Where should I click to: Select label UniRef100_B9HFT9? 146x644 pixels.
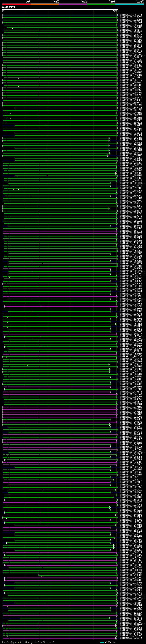(x=131, y=103)
